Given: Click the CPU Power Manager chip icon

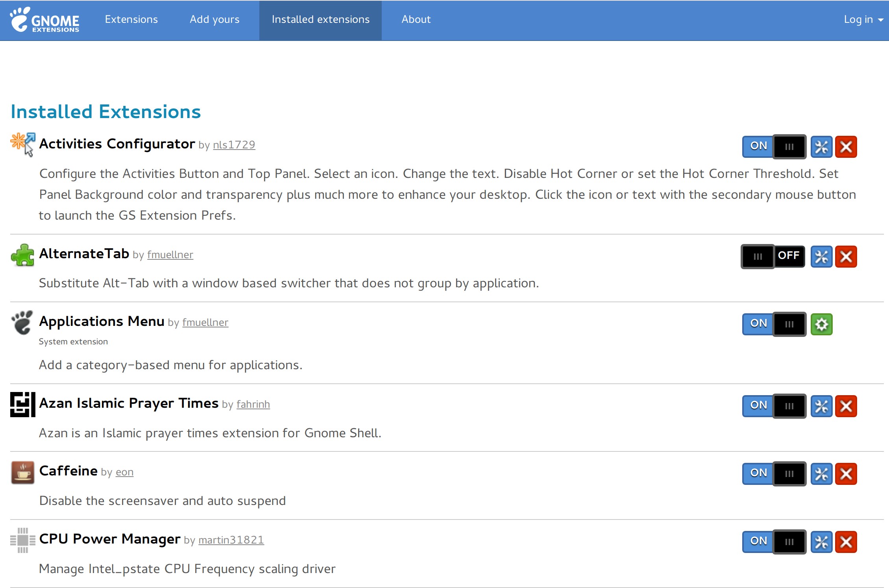Looking at the screenshot, I should click(23, 540).
